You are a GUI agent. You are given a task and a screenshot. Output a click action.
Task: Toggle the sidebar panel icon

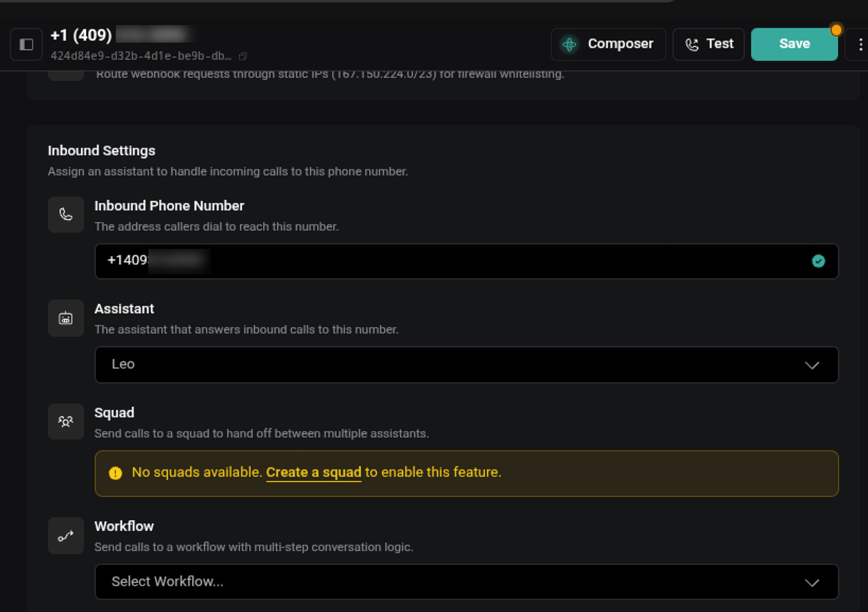pyautogui.click(x=26, y=45)
